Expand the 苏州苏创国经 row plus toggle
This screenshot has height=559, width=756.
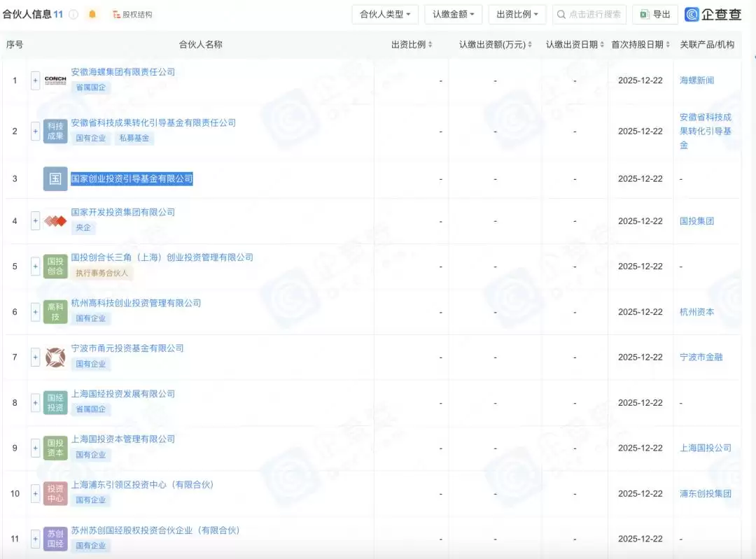(x=35, y=539)
